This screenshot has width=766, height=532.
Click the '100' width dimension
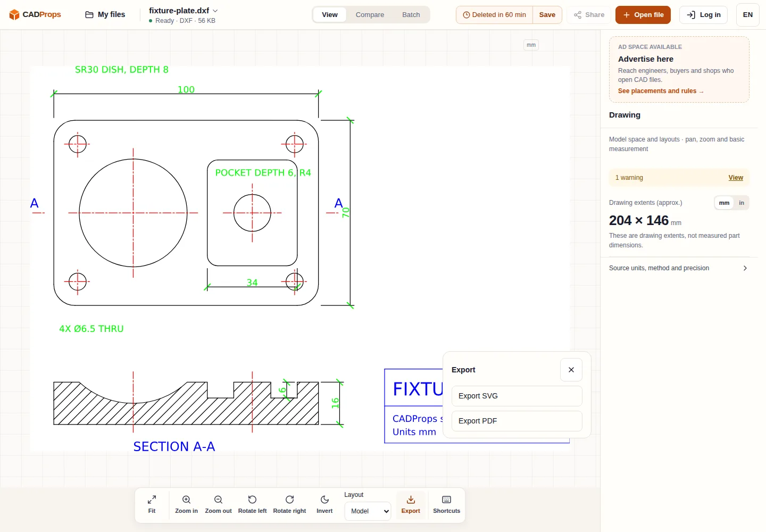coord(186,89)
